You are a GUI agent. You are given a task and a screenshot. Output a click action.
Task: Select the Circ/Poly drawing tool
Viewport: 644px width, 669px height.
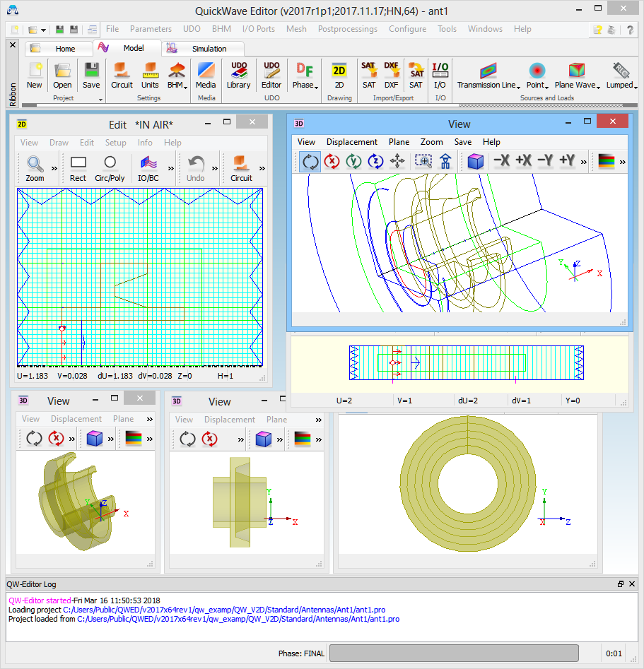(x=110, y=167)
